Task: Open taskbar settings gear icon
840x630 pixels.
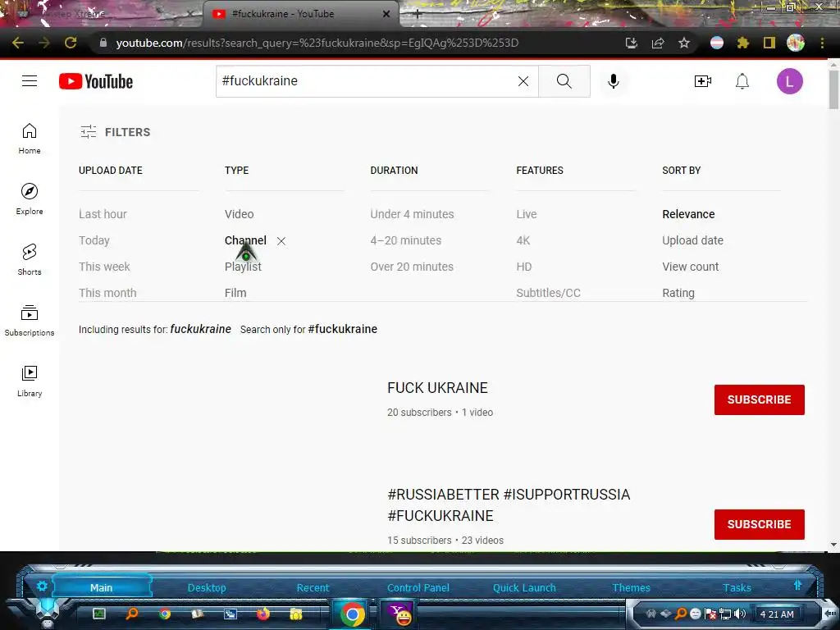Action: pyautogui.click(x=42, y=586)
